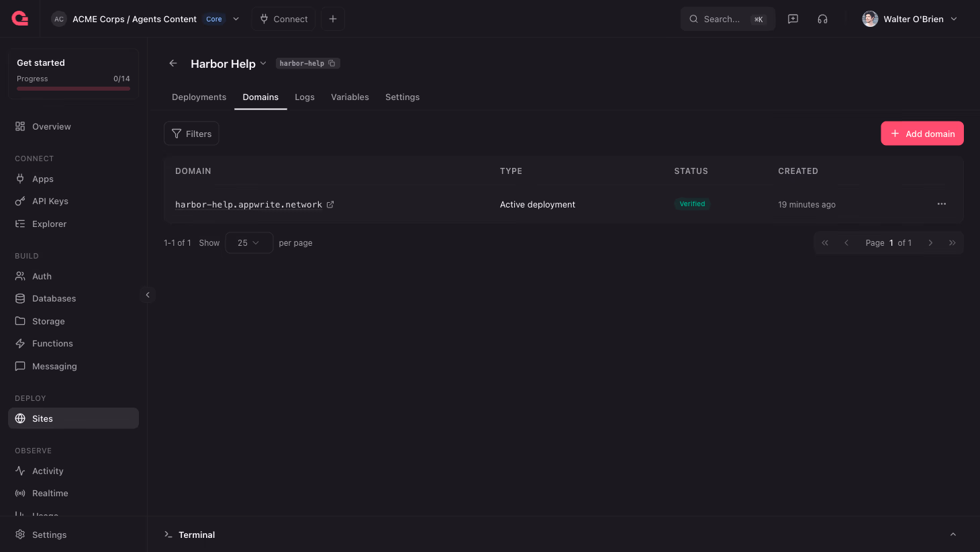Open the site Settings tab
This screenshot has width=980, height=552.
coord(402,97)
